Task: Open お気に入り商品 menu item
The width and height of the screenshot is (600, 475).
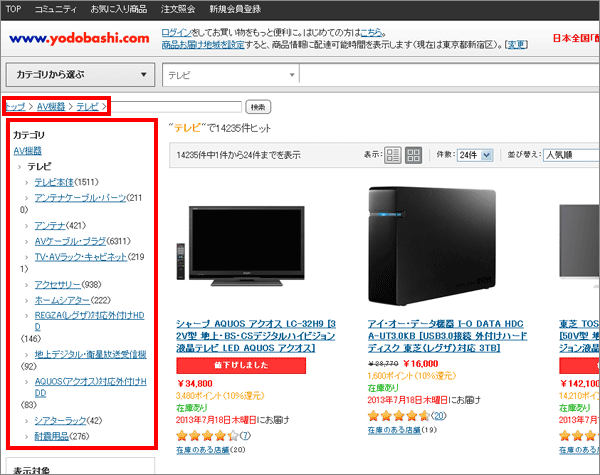Action: coord(119,9)
